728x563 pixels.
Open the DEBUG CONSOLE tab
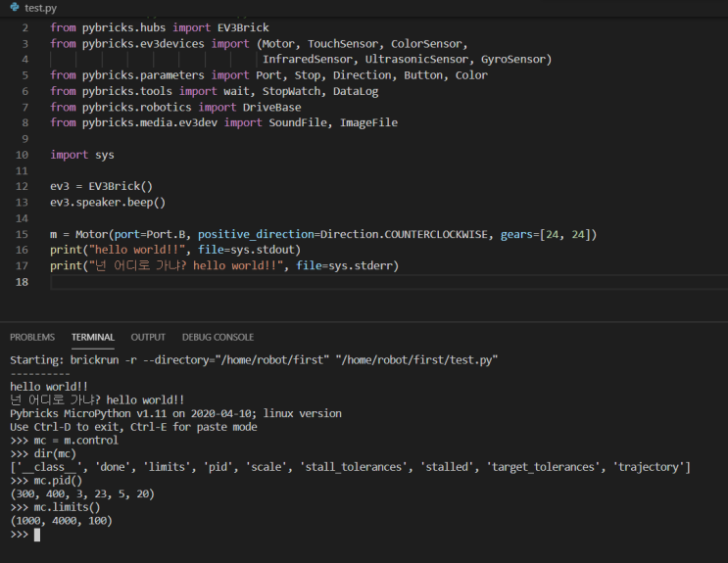coord(218,337)
